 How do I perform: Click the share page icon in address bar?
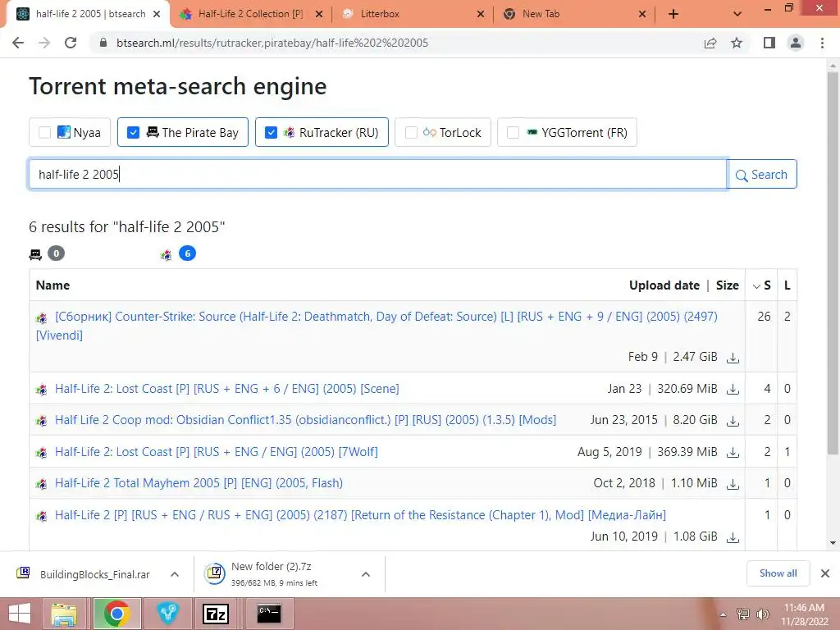[x=710, y=43]
